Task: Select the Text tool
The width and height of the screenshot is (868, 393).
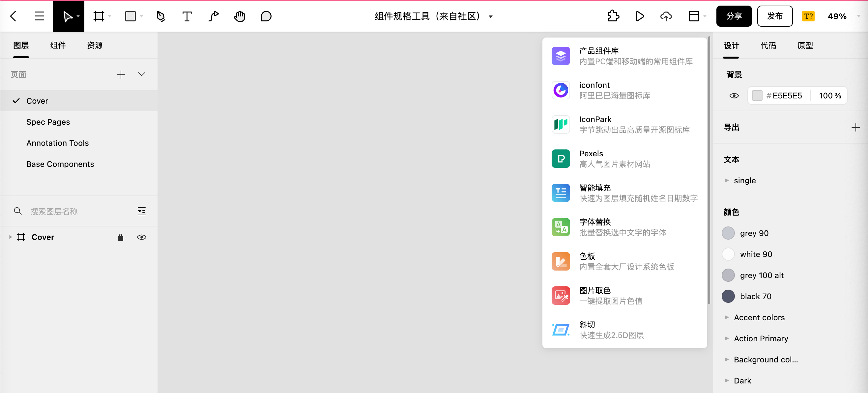Action: click(187, 16)
